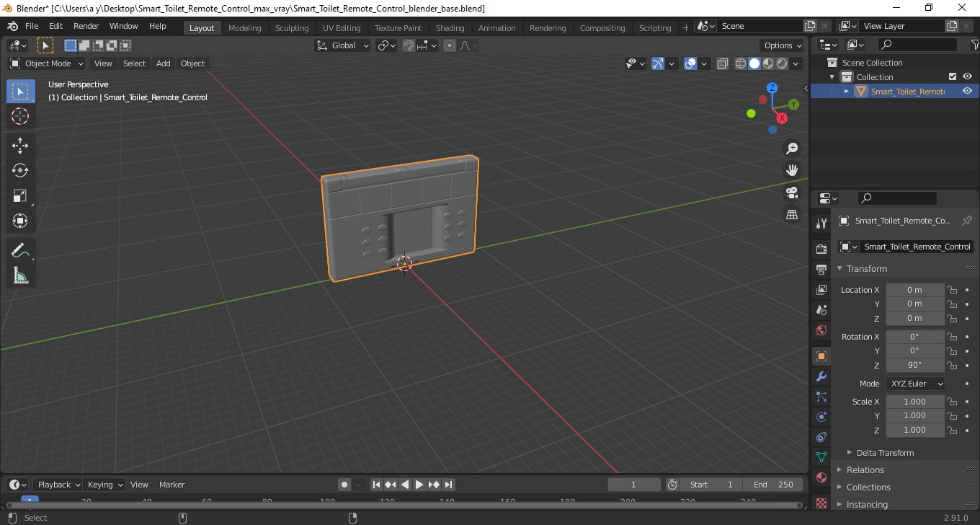
Task: Switch to the Shading workspace tab
Action: click(x=450, y=28)
